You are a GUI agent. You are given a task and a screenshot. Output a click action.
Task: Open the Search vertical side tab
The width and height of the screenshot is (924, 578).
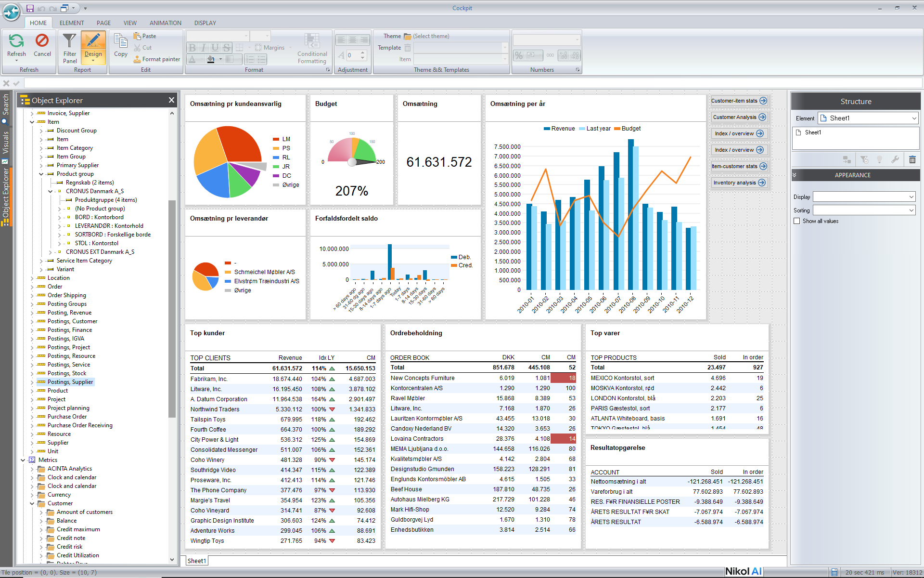(x=5, y=108)
